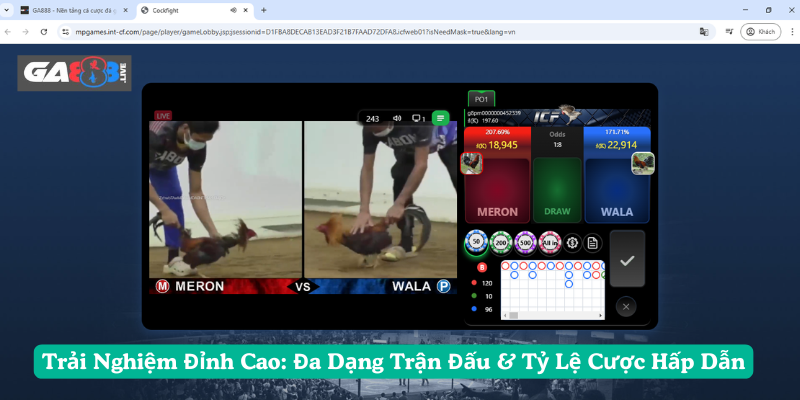The width and height of the screenshot is (800, 400).
Task: Open the Chrome three-dot menu
Action: (x=791, y=32)
